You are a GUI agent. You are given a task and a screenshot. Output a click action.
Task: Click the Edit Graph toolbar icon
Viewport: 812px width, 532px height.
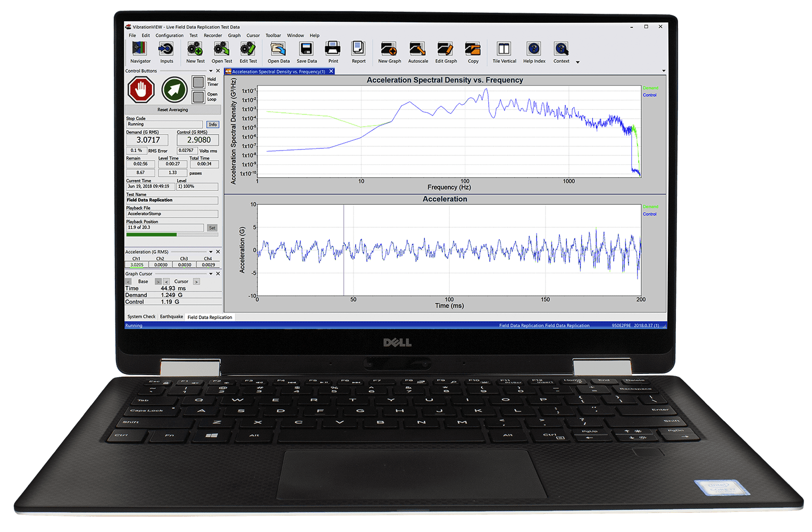coord(446,49)
